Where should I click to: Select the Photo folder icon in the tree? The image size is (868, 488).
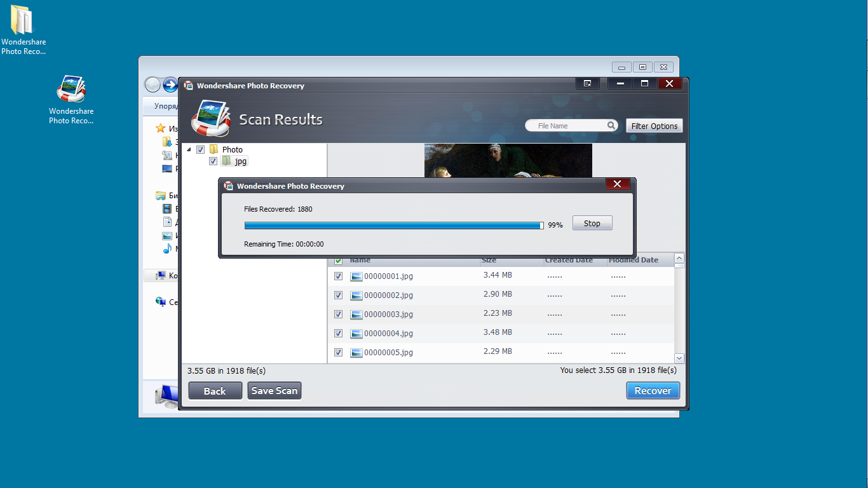click(214, 149)
